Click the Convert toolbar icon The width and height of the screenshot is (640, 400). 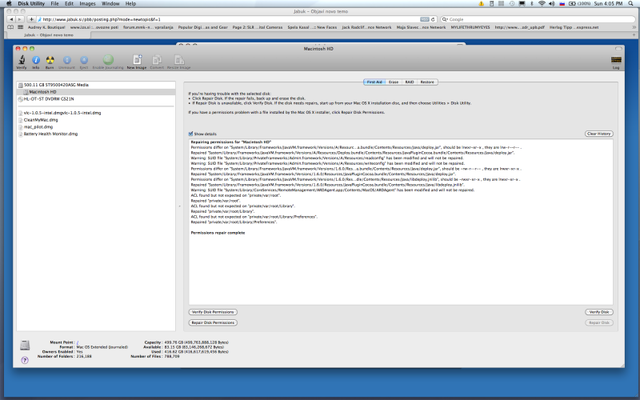(157, 60)
